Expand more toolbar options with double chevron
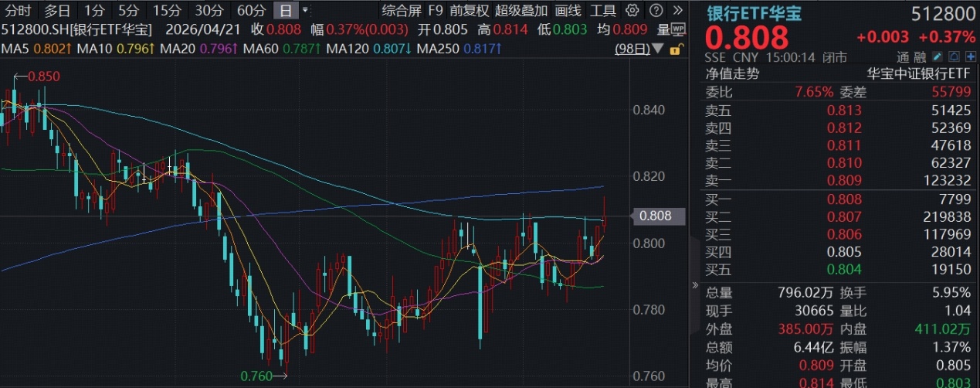The image size is (980, 388). coord(677,11)
